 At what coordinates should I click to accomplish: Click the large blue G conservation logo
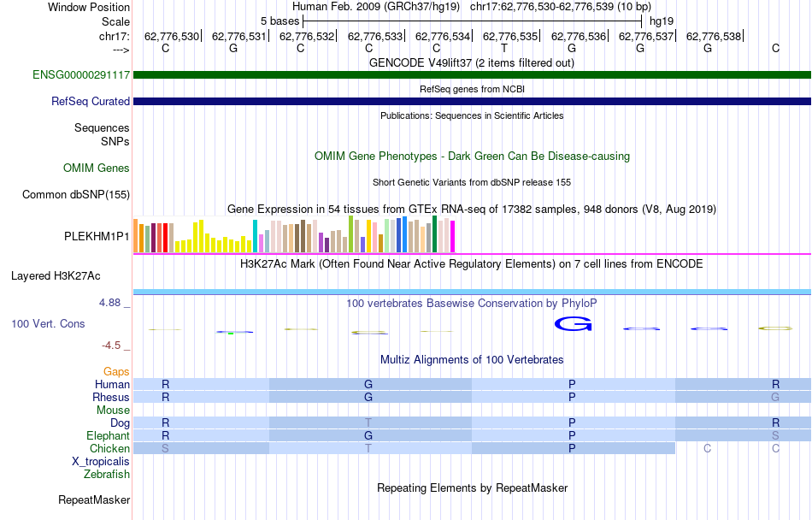point(573,325)
